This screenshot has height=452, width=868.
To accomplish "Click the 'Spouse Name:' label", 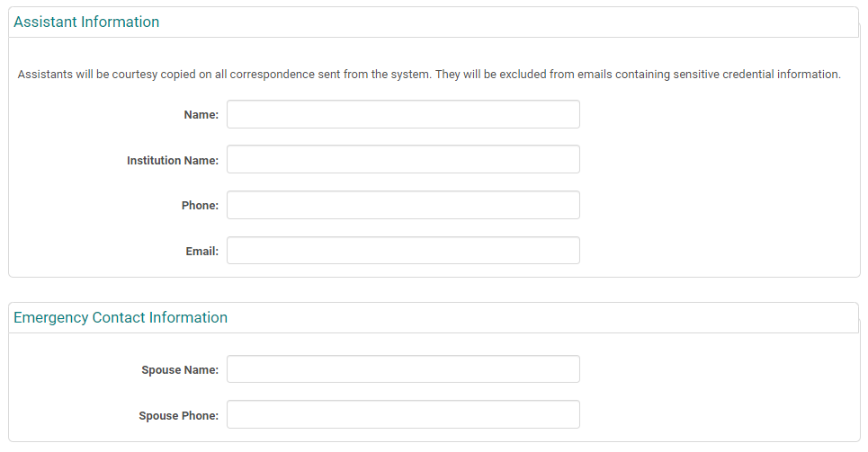I will pyautogui.click(x=180, y=370).
